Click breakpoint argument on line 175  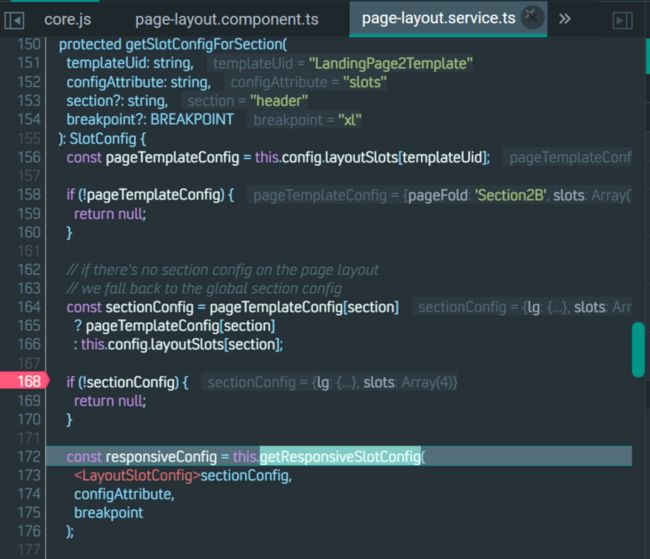(x=109, y=513)
